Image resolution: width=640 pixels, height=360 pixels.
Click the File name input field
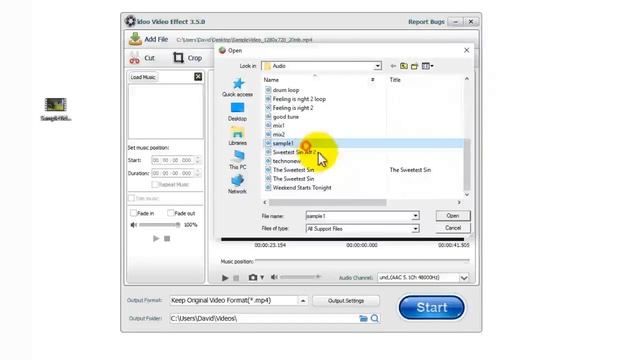(359, 216)
